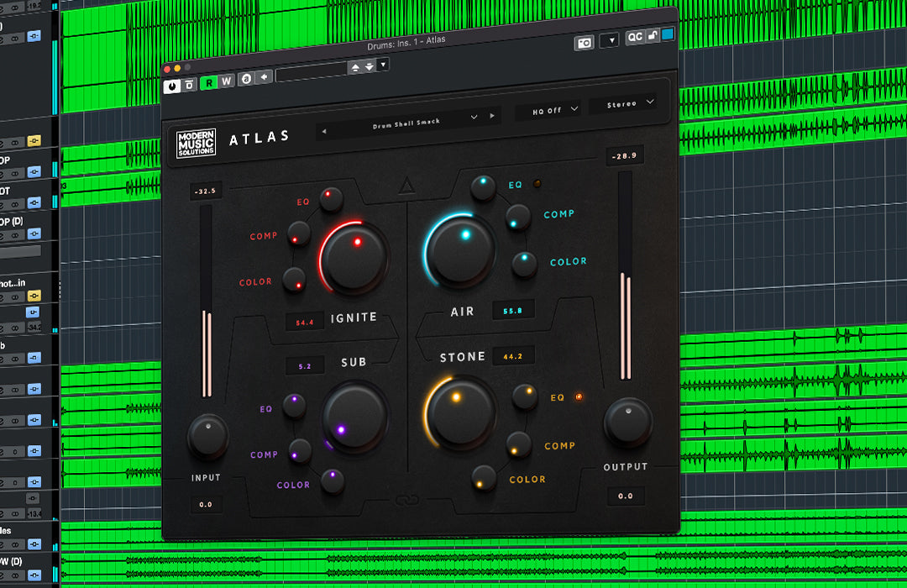Image resolution: width=907 pixels, height=588 pixels.
Task: Click the snapshot camera icon
Action: point(584,42)
